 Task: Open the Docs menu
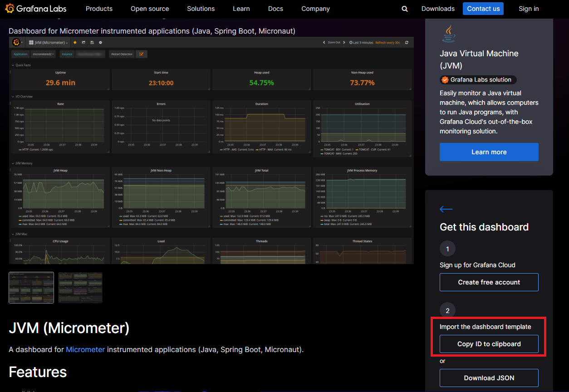[275, 9]
